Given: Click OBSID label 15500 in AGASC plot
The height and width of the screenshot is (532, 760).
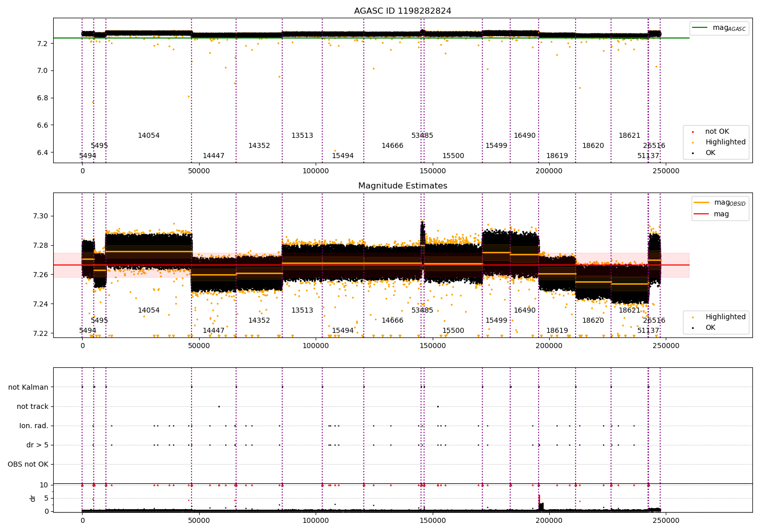Looking at the screenshot, I should click(x=453, y=156).
